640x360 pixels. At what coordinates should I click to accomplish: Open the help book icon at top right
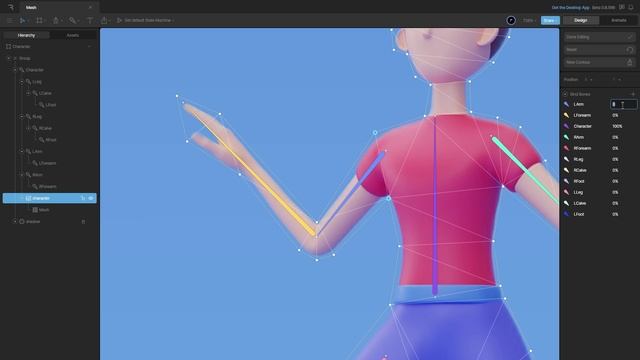click(622, 7)
